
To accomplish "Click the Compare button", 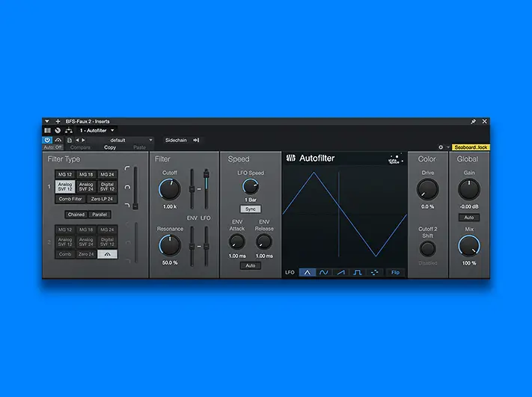I will tap(80, 147).
